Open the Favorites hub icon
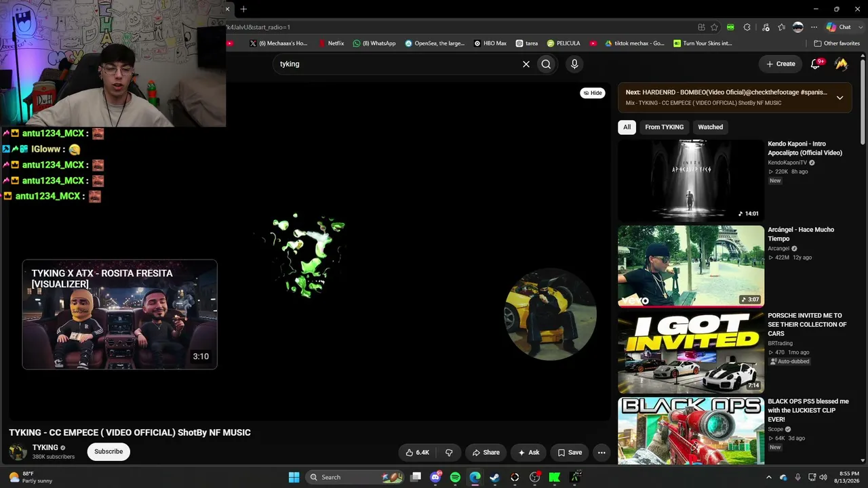The height and width of the screenshot is (488, 868). [782, 27]
